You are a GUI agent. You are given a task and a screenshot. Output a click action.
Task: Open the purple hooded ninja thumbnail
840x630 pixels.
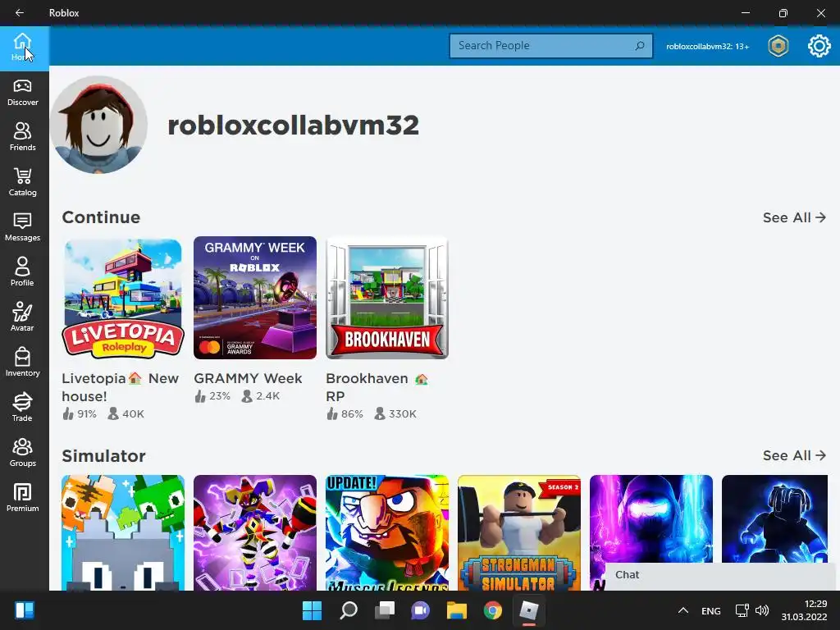pos(651,518)
